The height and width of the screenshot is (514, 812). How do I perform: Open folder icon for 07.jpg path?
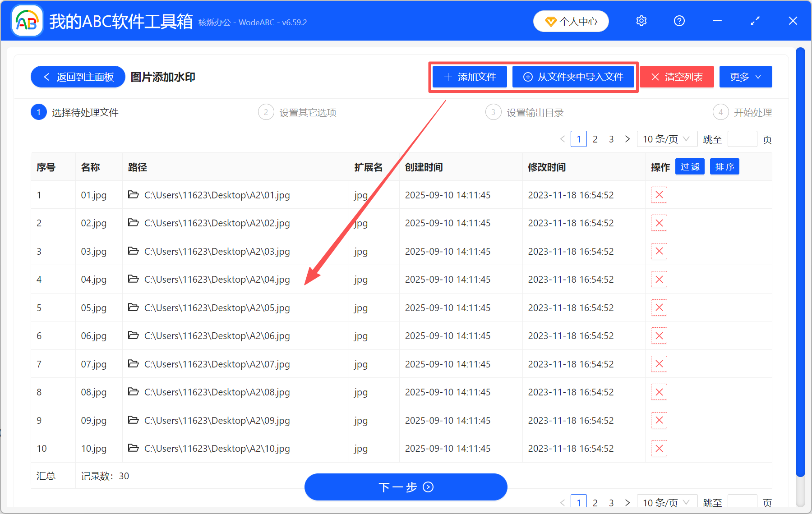click(x=133, y=363)
